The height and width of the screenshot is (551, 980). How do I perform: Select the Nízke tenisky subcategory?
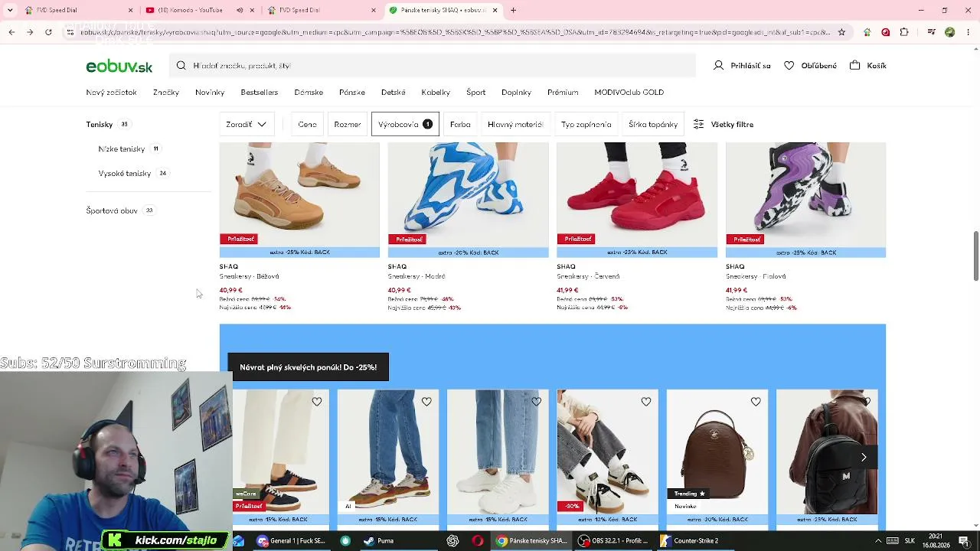[x=122, y=149]
